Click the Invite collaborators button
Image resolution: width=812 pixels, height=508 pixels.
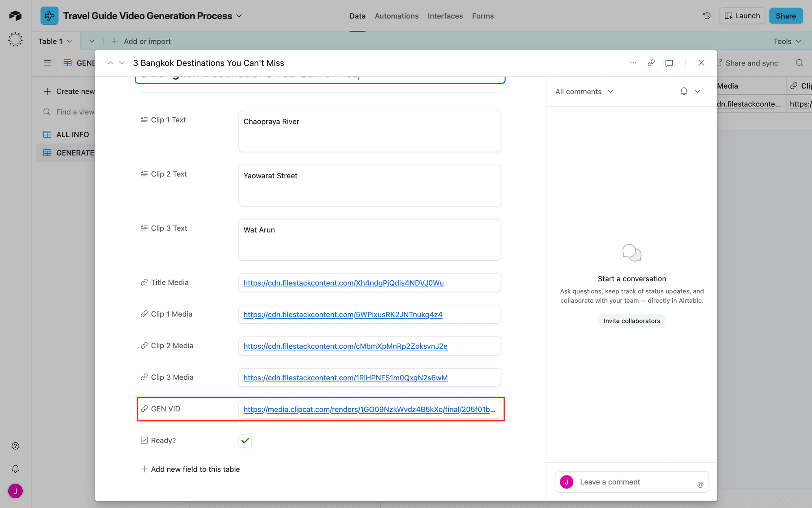pos(631,321)
